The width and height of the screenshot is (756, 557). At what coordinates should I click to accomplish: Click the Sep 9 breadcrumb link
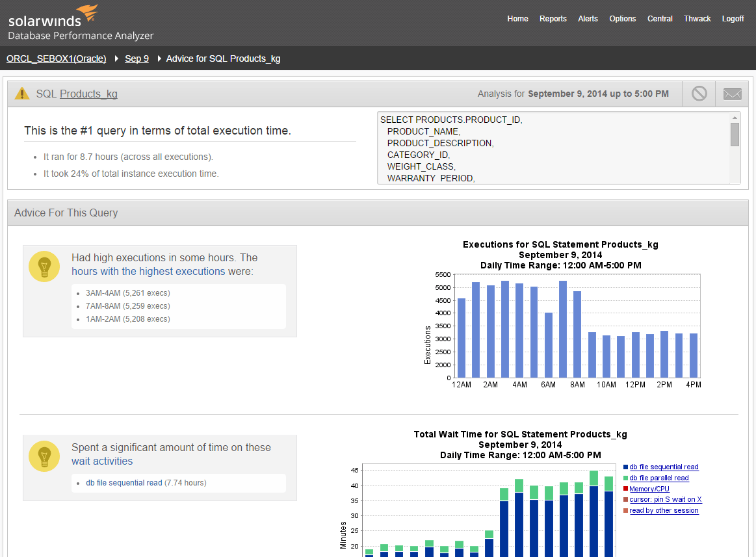point(137,58)
